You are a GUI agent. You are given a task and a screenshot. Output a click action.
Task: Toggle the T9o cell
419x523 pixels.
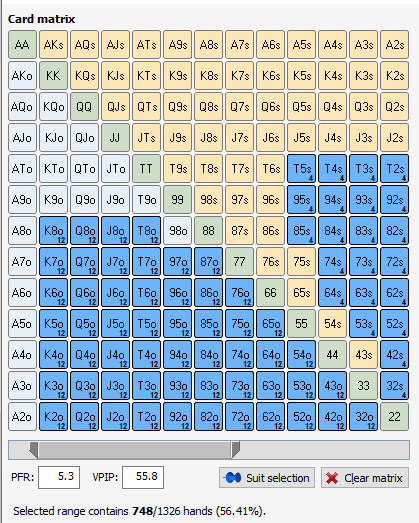[146, 200]
